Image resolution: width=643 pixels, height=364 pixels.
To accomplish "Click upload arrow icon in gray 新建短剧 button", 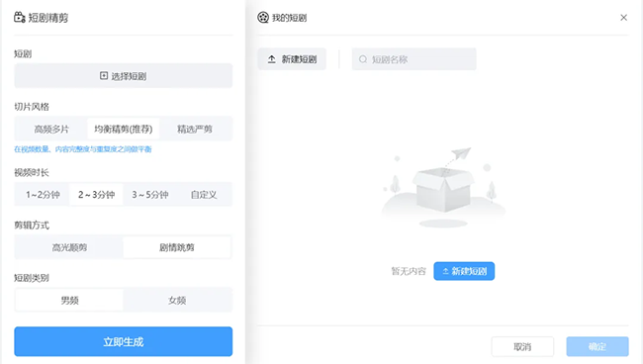I will [271, 59].
